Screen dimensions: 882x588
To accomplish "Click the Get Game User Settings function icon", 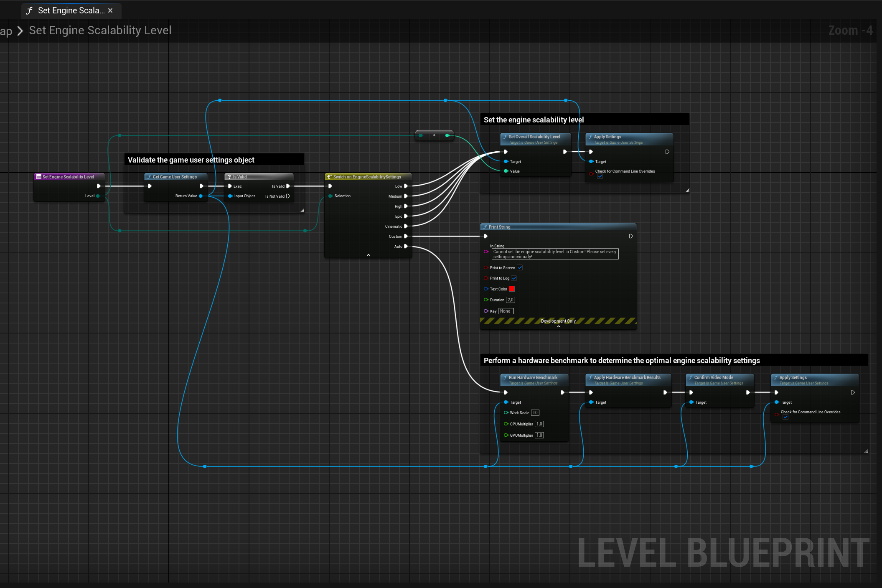I will [x=150, y=177].
